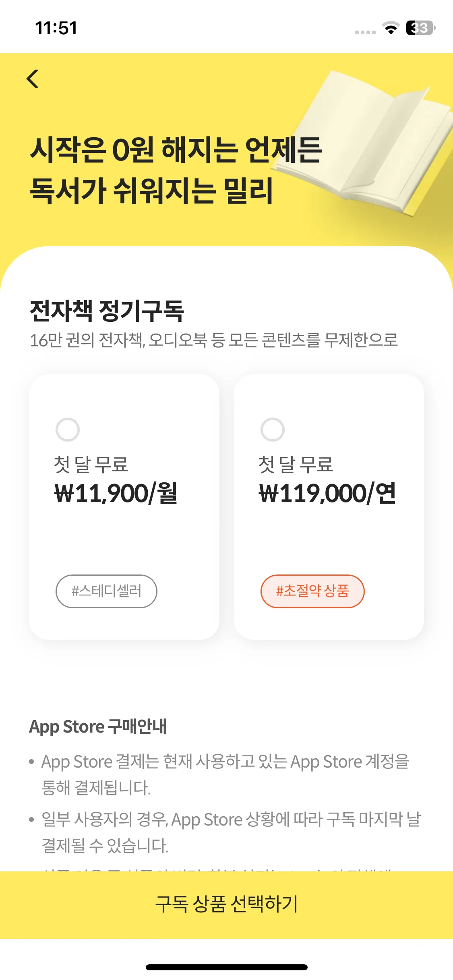Tap the home indicator bar
The width and height of the screenshot is (453, 980).
[226, 967]
